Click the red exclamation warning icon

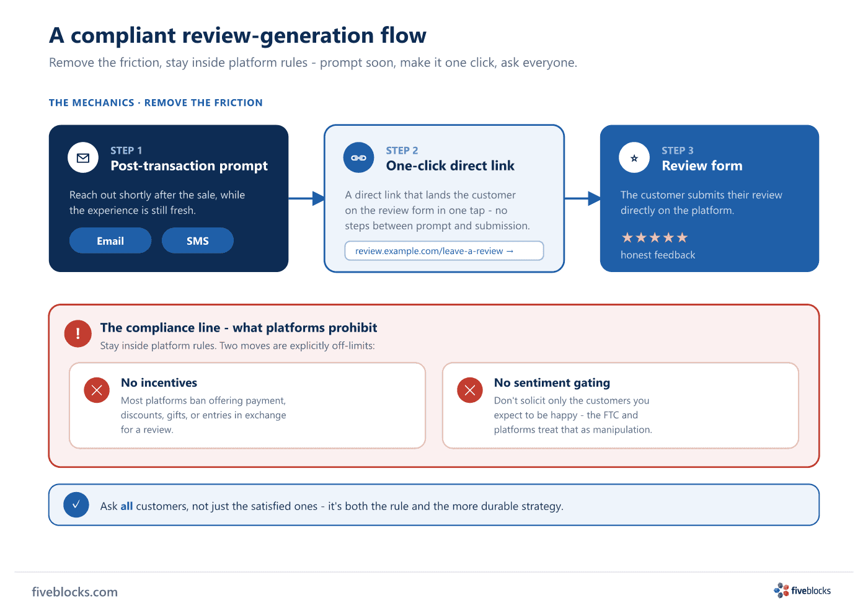point(78,333)
